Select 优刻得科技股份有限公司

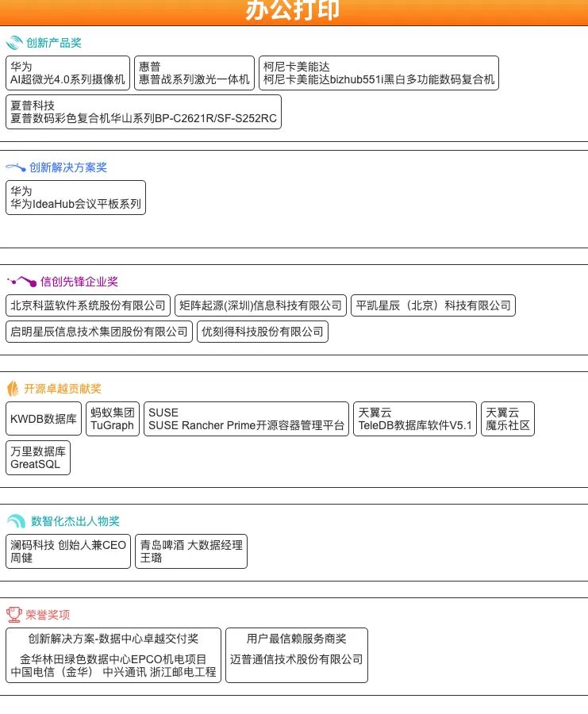click(x=263, y=332)
